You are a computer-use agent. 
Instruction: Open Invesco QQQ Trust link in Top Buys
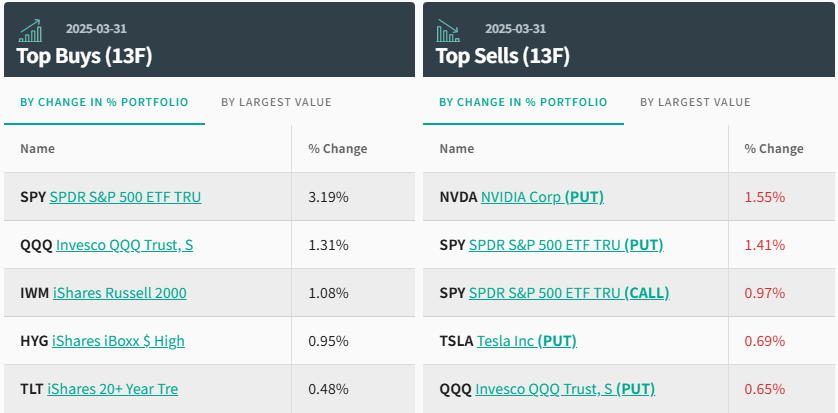pos(124,245)
